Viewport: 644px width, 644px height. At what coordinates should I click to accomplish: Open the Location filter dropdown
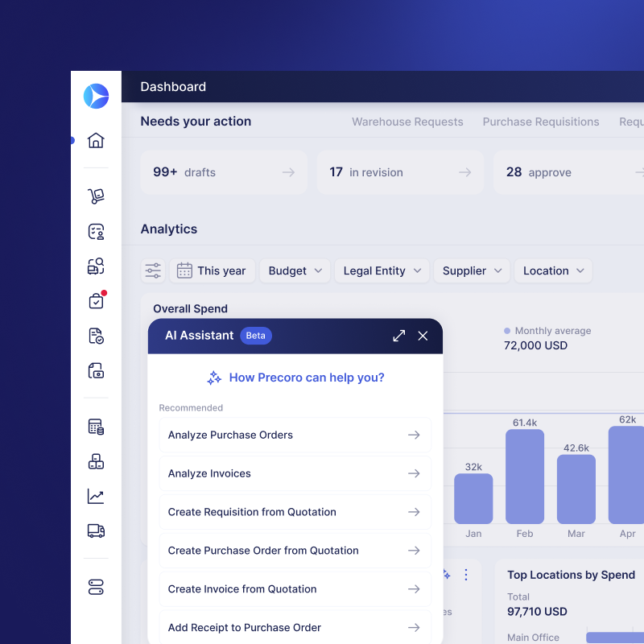pyautogui.click(x=553, y=270)
